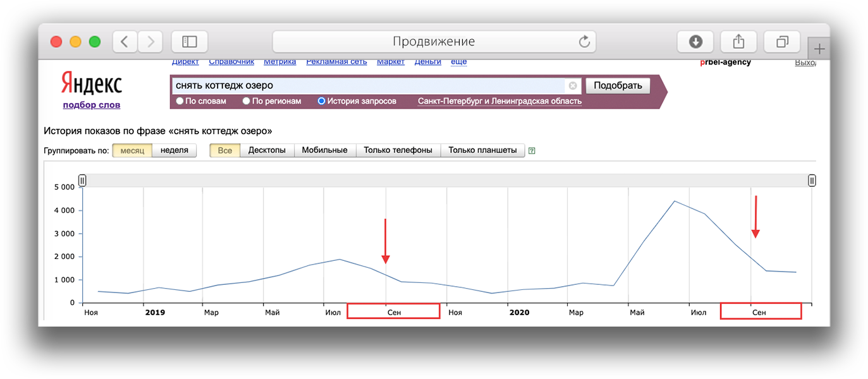Click the "Выход" logout link

[805, 63]
